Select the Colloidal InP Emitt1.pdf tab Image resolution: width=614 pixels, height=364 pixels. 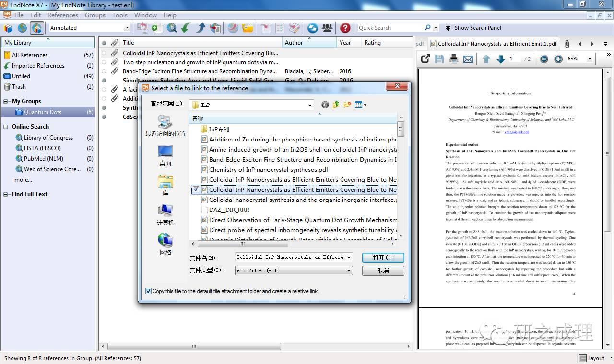tap(493, 44)
